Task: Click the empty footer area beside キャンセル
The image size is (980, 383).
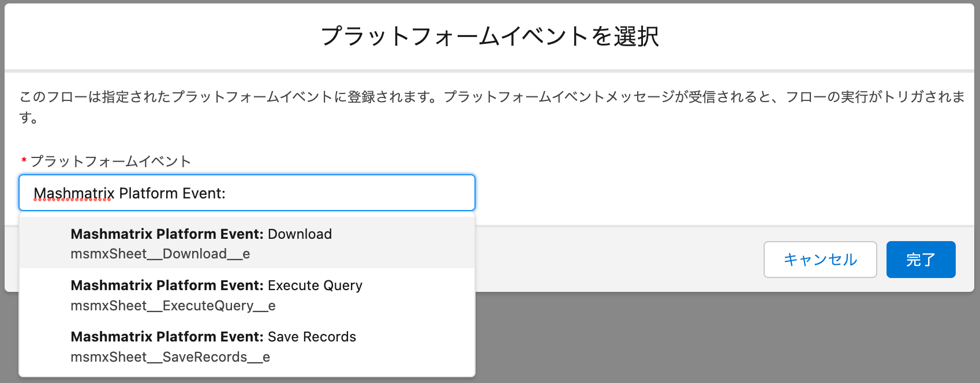Action: pos(618,260)
